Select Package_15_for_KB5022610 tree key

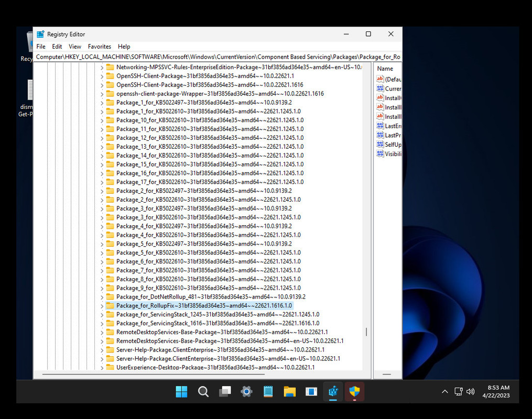[210, 164]
